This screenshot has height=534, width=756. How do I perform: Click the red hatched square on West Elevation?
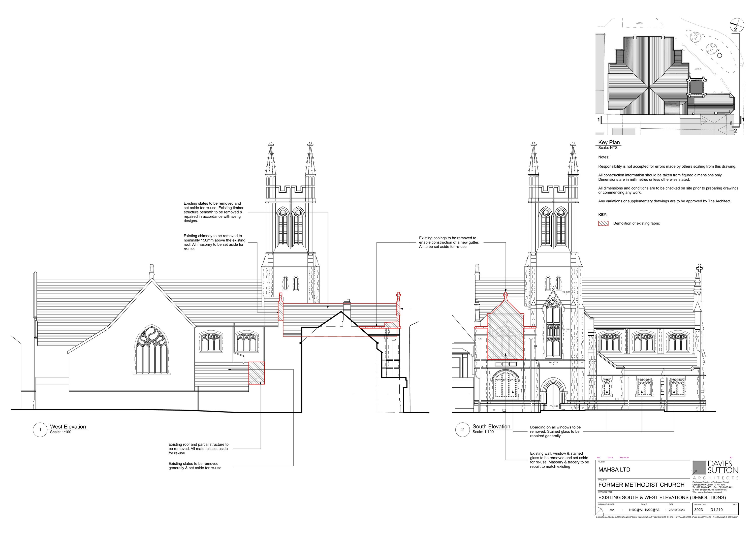click(256, 373)
